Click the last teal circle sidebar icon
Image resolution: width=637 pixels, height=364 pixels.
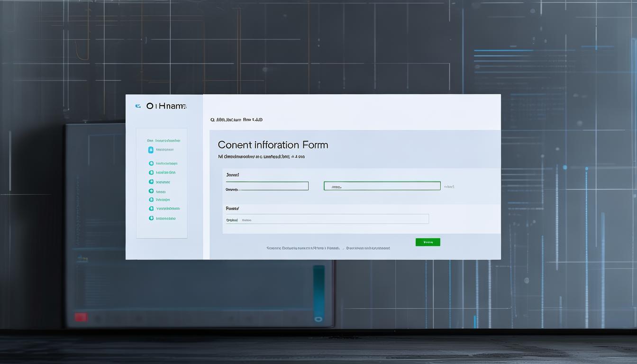151,218
